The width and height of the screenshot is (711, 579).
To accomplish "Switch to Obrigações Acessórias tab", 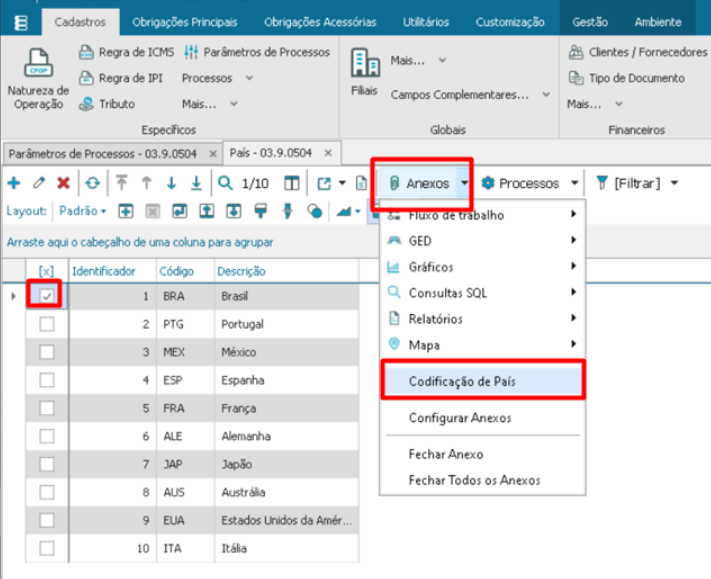I will tap(320, 22).
